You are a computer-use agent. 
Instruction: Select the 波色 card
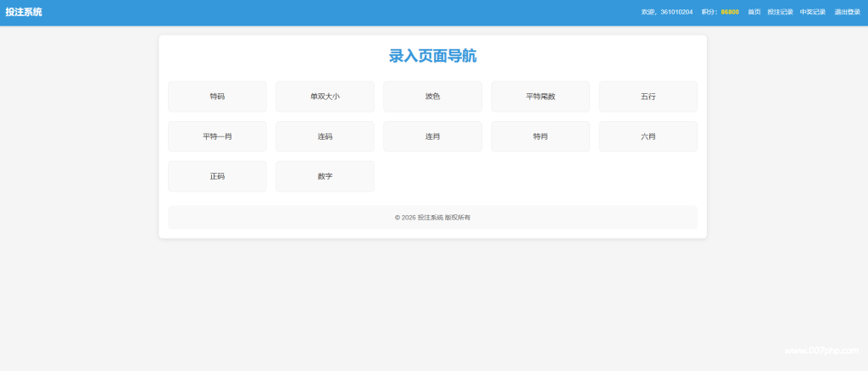[432, 97]
